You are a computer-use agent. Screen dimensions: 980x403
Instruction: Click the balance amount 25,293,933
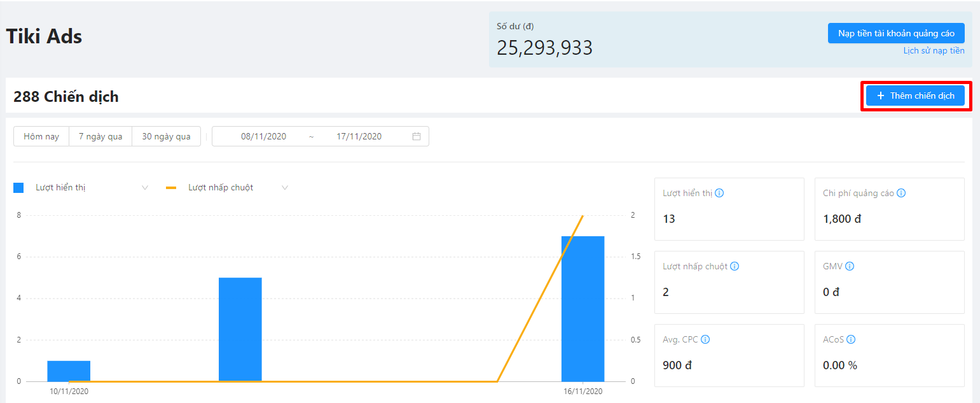pyautogui.click(x=544, y=48)
